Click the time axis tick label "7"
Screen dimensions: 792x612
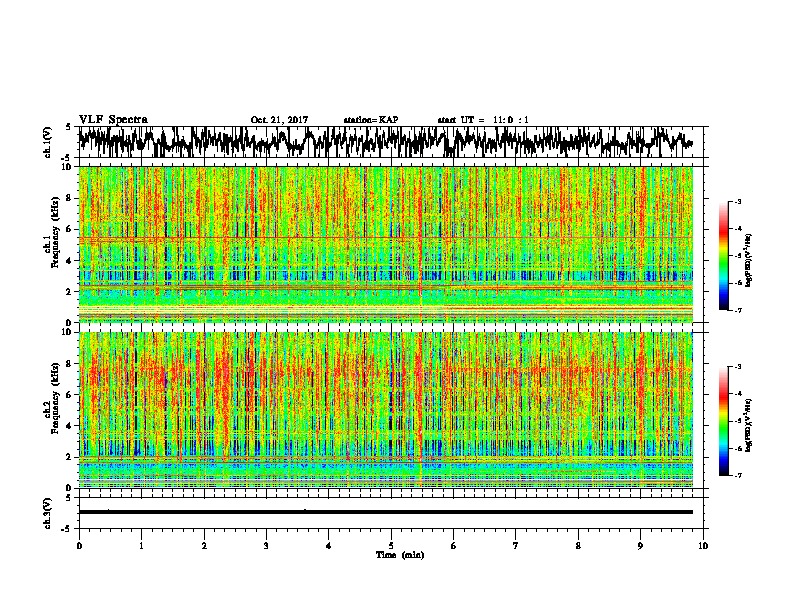(x=516, y=546)
